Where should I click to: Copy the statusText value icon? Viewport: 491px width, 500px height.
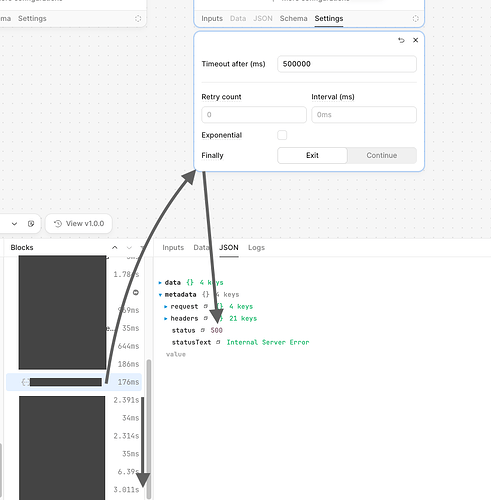click(x=218, y=342)
